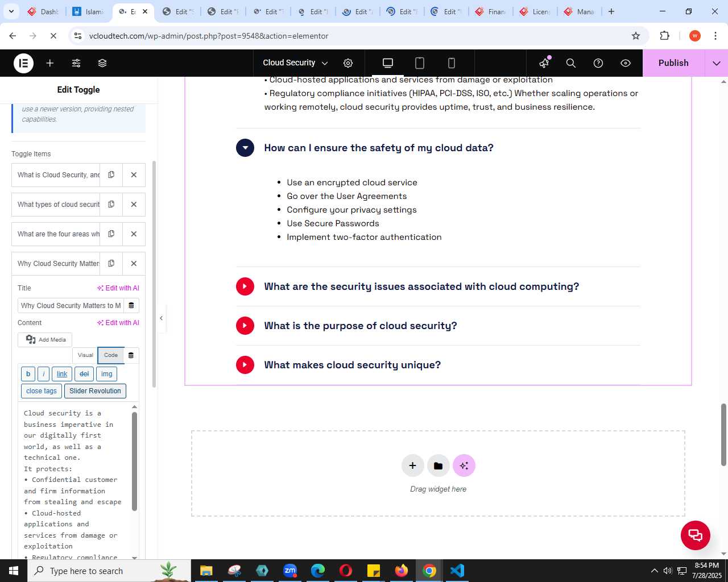728x582 pixels.
Task: Switch to mobile responsive view
Action: pyautogui.click(x=452, y=63)
